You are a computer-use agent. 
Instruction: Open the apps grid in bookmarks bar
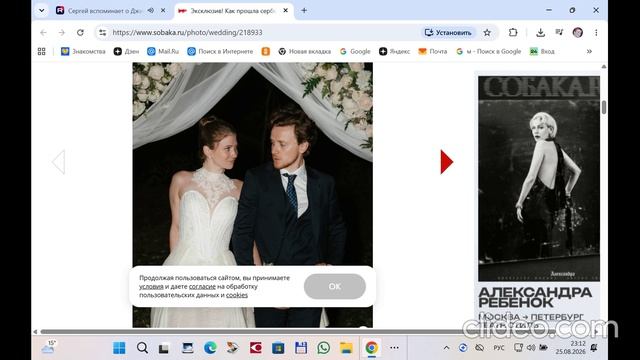click(x=41, y=51)
